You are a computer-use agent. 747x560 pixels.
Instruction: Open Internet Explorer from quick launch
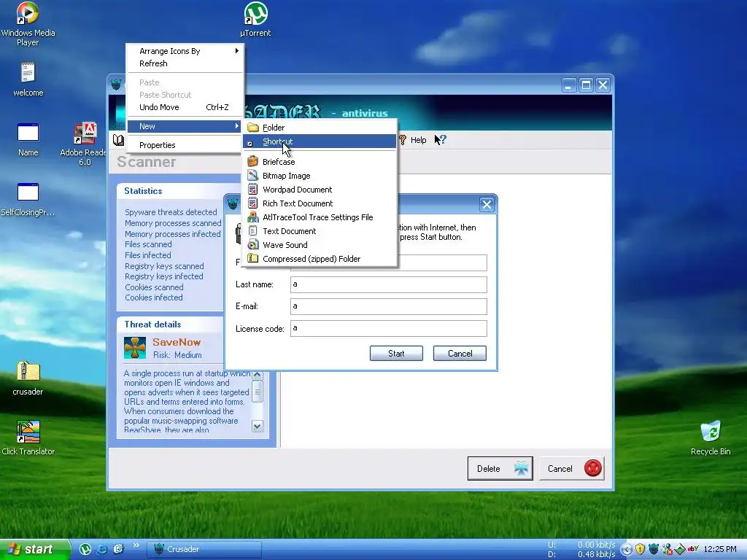[102, 549]
